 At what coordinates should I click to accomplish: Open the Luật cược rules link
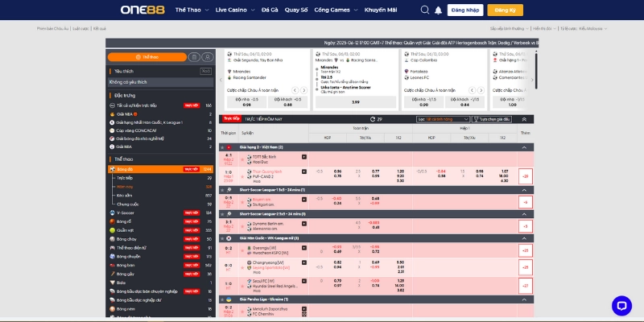pos(81,29)
